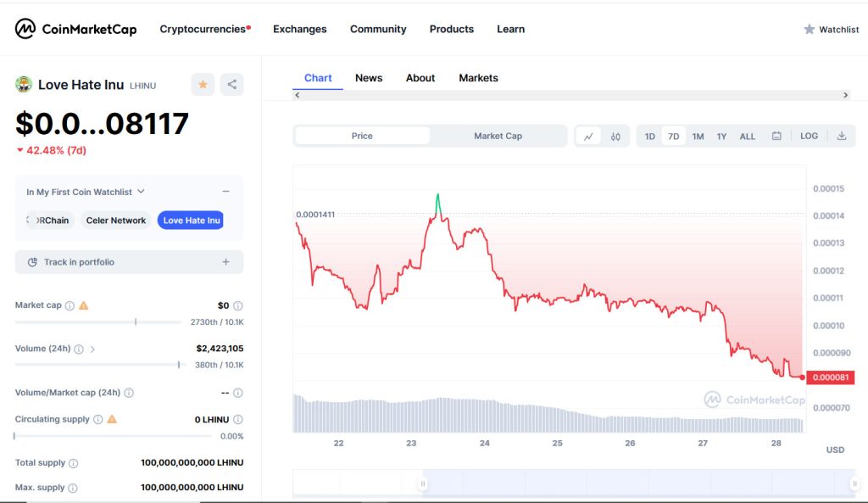Click Volume/Market cap info icon
This screenshot has width=868, height=503.
tap(129, 393)
